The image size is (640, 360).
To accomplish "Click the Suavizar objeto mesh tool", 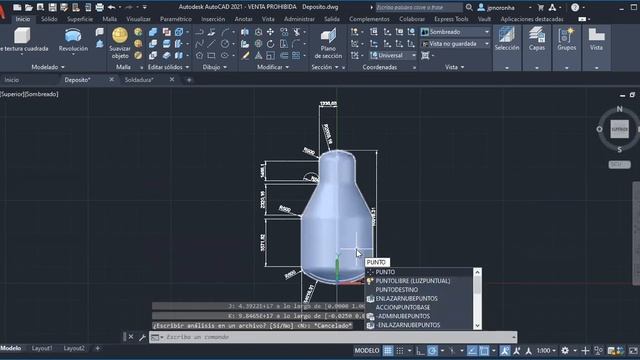I will pyautogui.click(x=120, y=43).
